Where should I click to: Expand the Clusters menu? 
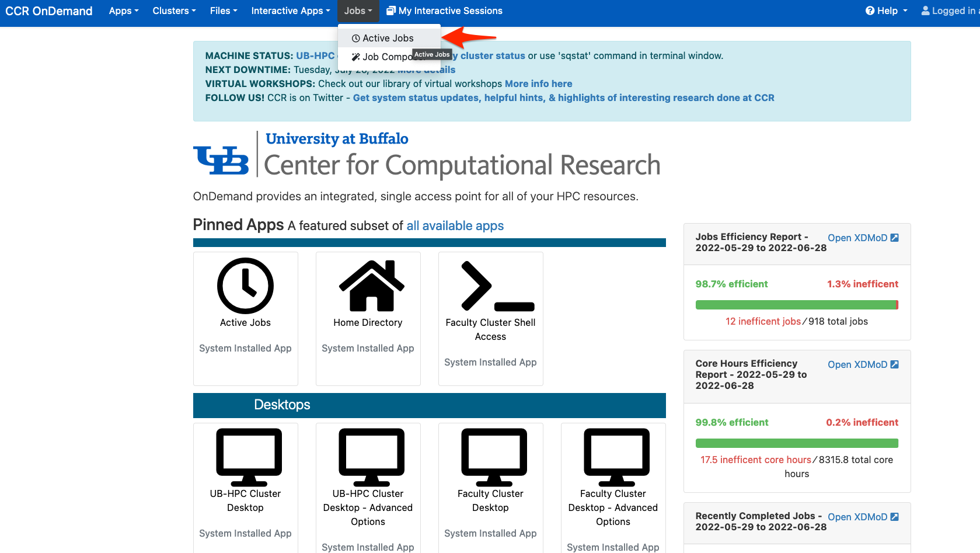pos(174,11)
